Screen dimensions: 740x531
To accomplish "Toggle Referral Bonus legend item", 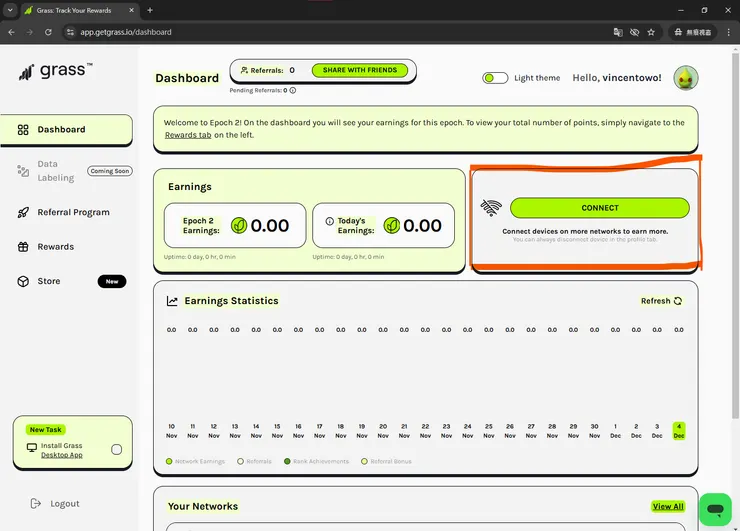I will pyautogui.click(x=386, y=462).
